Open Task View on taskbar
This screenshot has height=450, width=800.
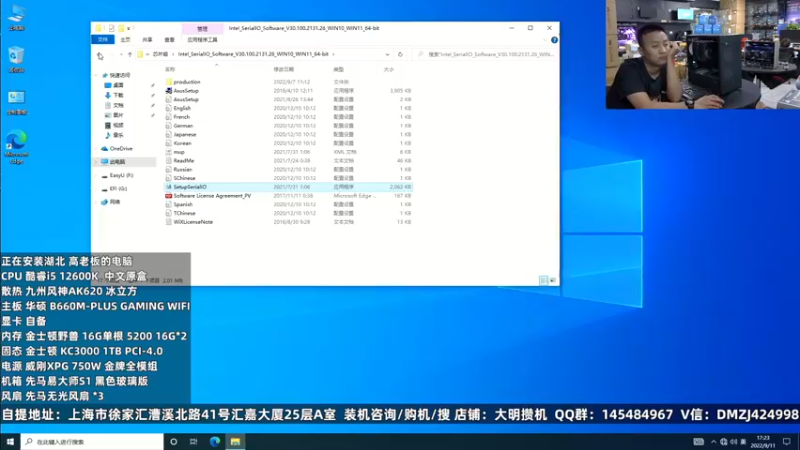(194, 442)
